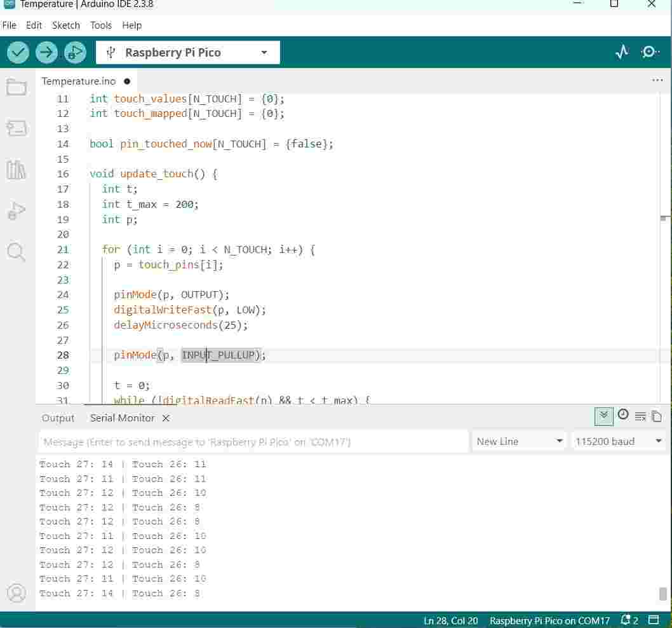The width and height of the screenshot is (672, 628).
Task: Start debugging with the Debug button
Action: (75, 53)
